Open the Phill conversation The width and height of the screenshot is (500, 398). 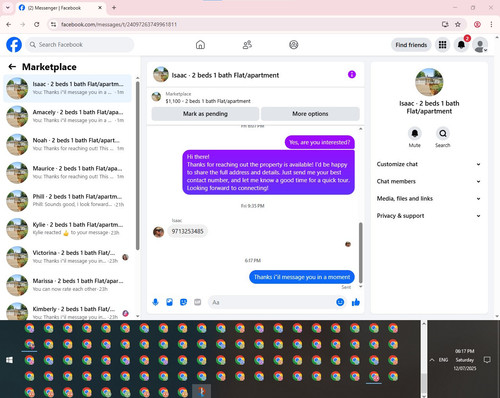(x=67, y=200)
